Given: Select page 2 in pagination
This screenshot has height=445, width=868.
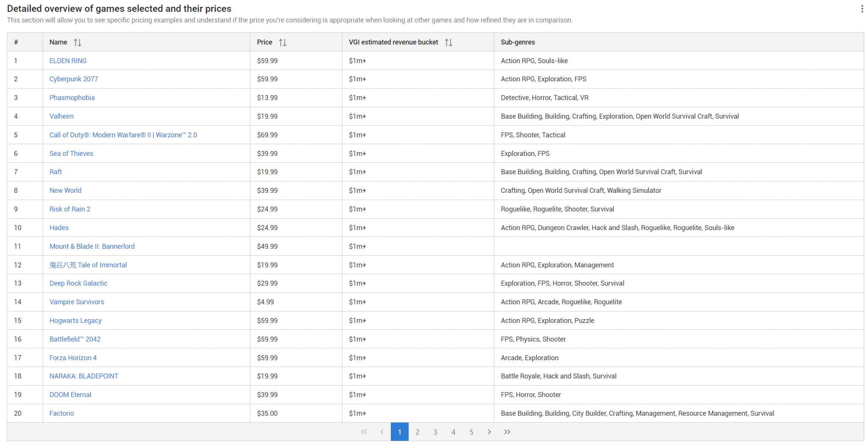Looking at the screenshot, I should (x=417, y=432).
